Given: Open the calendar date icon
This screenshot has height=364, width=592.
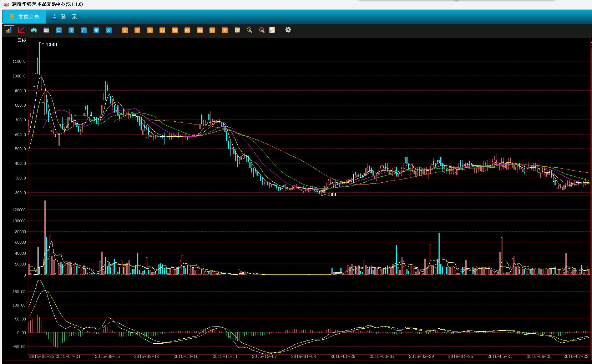Looking at the screenshot, I should 46,30.
